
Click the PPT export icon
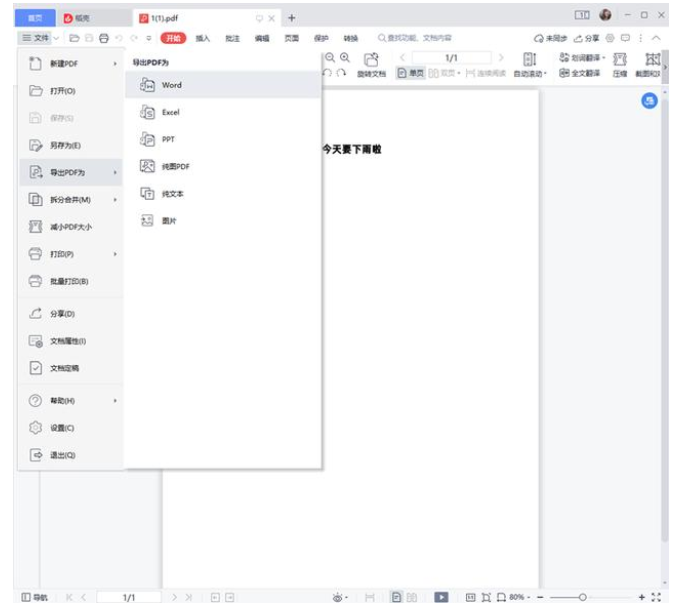coord(147,140)
